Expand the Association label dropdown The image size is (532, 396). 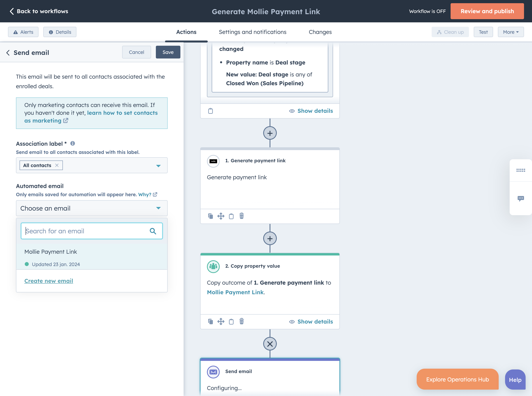158,166
